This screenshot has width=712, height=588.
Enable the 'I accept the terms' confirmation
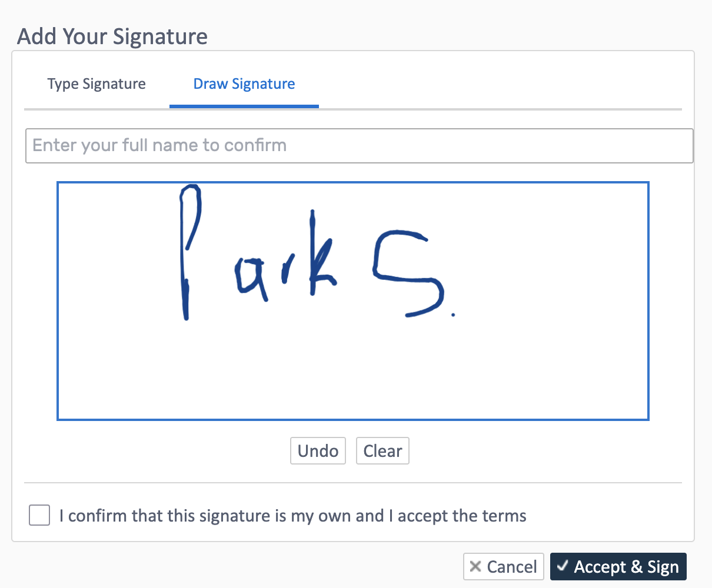[x=39, y=515]
